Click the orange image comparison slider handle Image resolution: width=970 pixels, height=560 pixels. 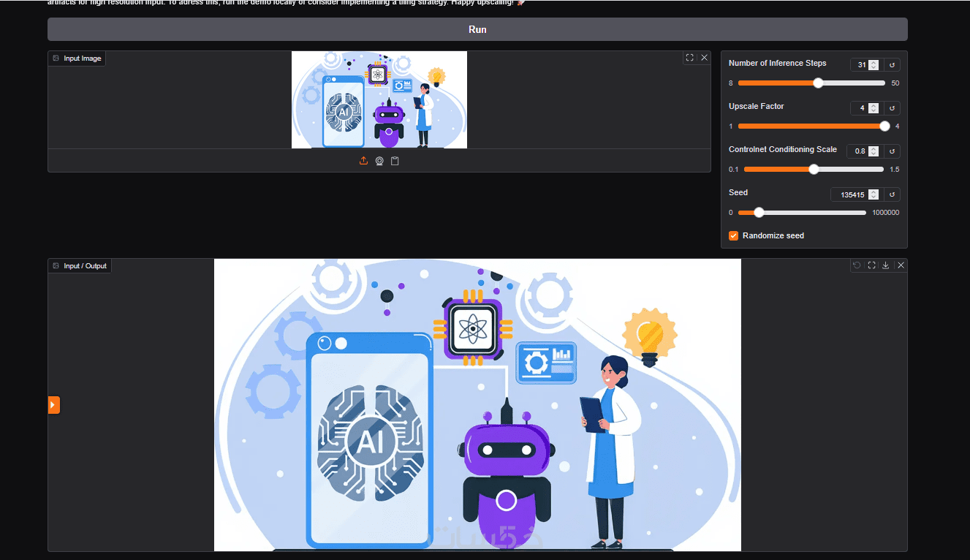54,405
